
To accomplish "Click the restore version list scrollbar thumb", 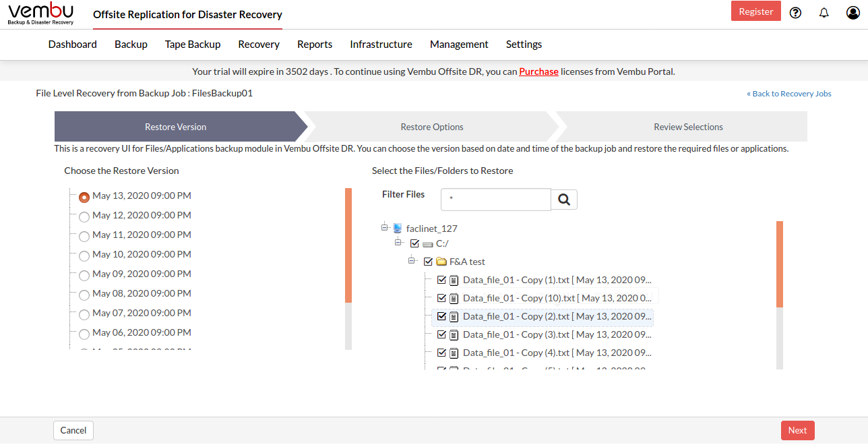I will click(x=348, y=245).
